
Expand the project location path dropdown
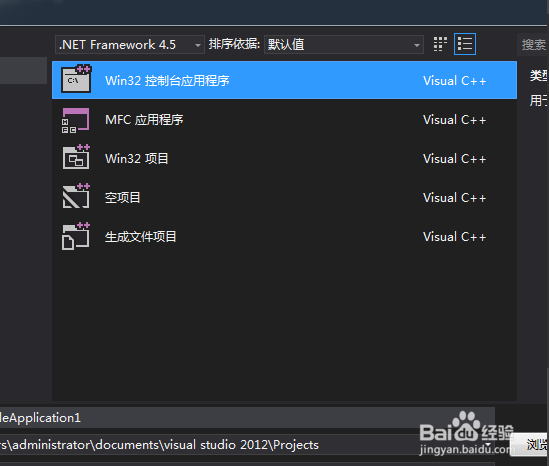tap(487, 445)
